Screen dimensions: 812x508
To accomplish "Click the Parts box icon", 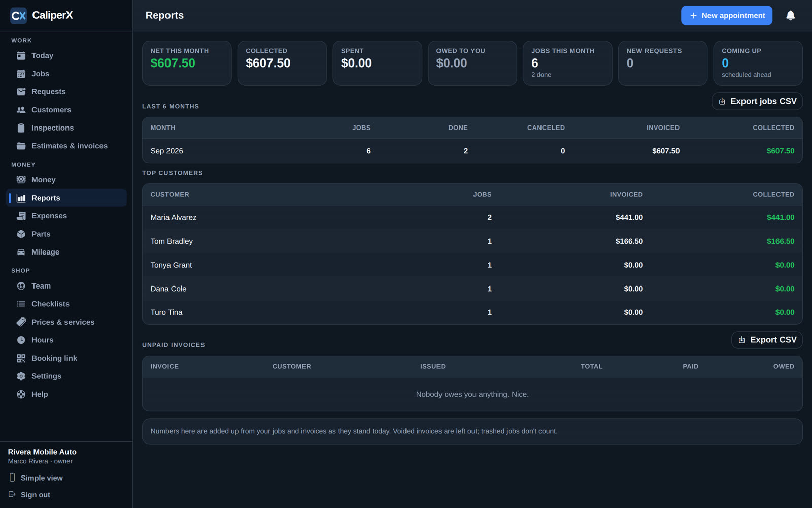I will 21,234.
